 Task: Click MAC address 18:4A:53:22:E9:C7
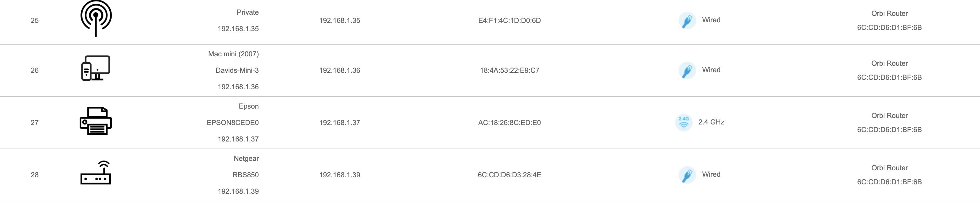509,70
